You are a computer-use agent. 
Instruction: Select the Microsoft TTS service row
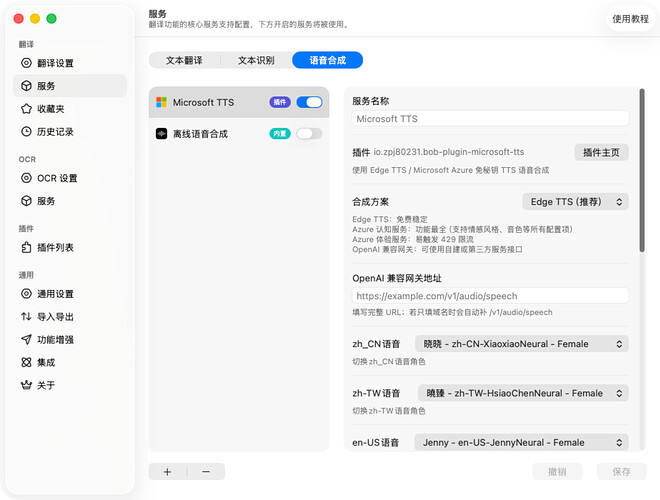(239, 102)
